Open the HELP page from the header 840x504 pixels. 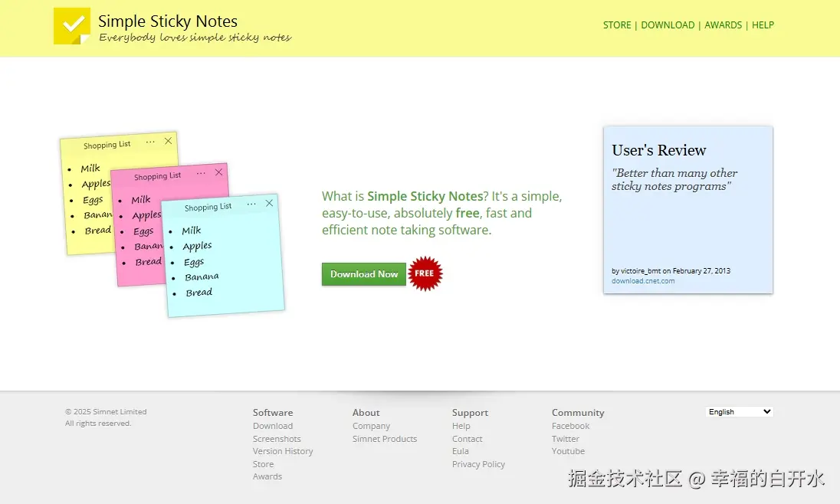point(763,25)
